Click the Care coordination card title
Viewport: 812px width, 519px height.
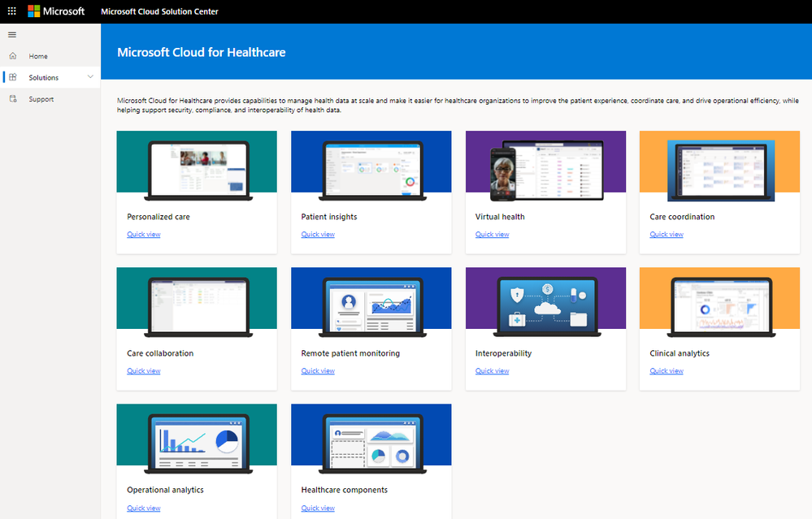pyautogui.click(x=682, y=217)
